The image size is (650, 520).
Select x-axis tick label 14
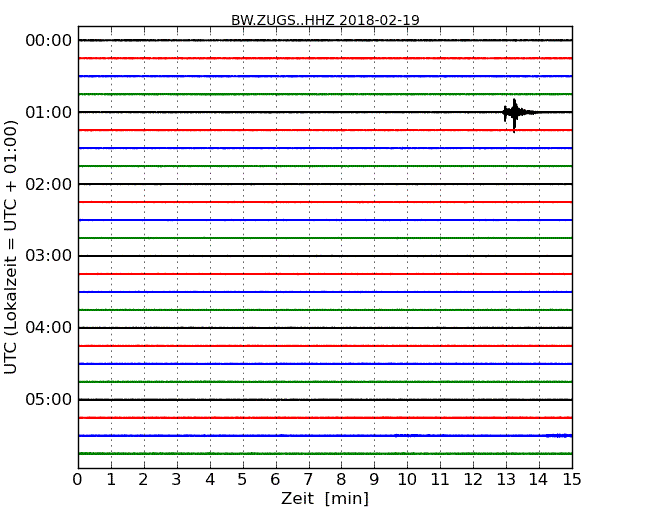coord(538,479)
